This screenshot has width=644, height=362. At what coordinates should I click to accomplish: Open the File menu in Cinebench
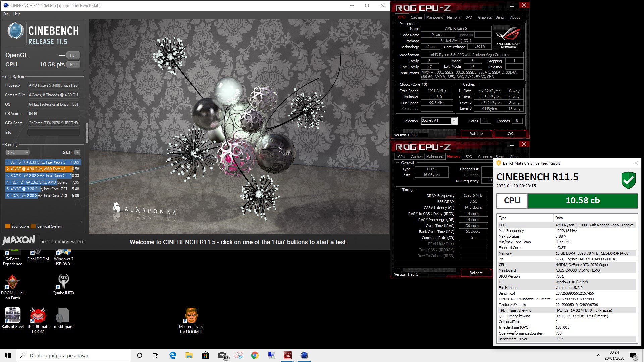[x=6, y=14]
